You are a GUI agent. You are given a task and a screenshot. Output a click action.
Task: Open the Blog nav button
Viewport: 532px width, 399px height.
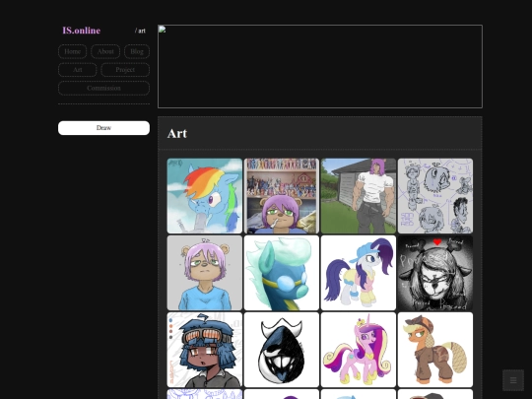137,51
